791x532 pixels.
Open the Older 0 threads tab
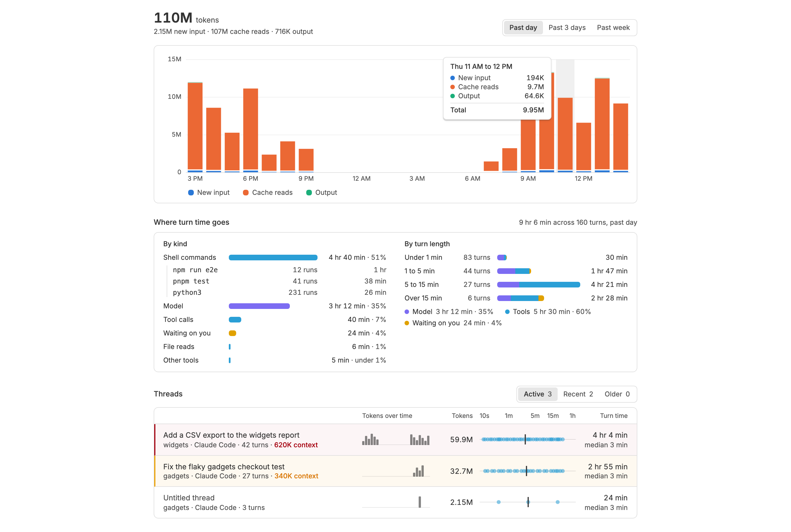[617, 394]
